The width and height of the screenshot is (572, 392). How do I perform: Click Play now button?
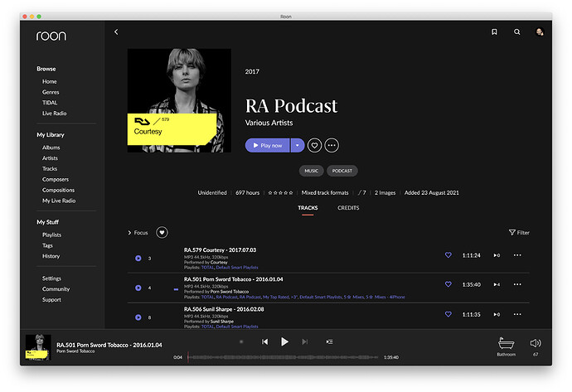[x=268, y=146]
